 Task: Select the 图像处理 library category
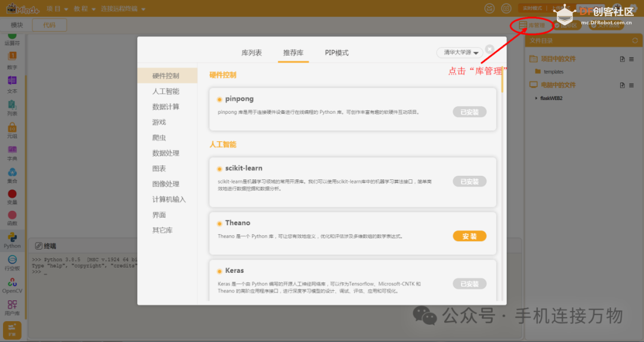point(167,184)
